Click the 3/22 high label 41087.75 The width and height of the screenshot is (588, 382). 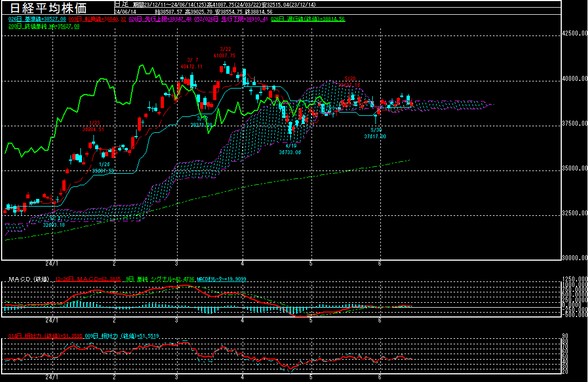(225, 56)
